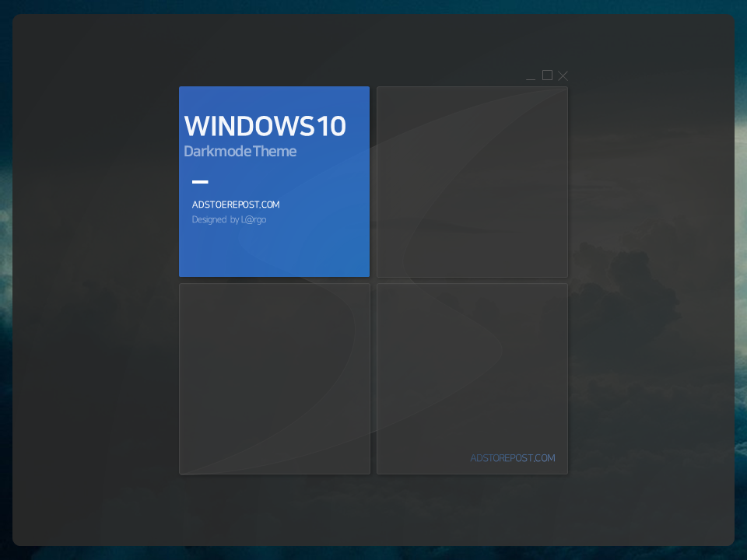Click the 'Designed by L@rgo' text
This screenshot has width=747, height=560.
click(229, 219)
